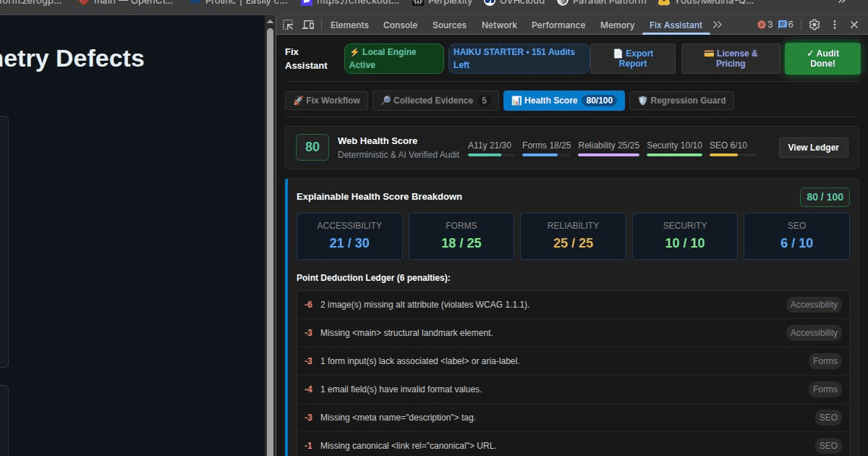Open the Console tab

click(x=400, y=25)
